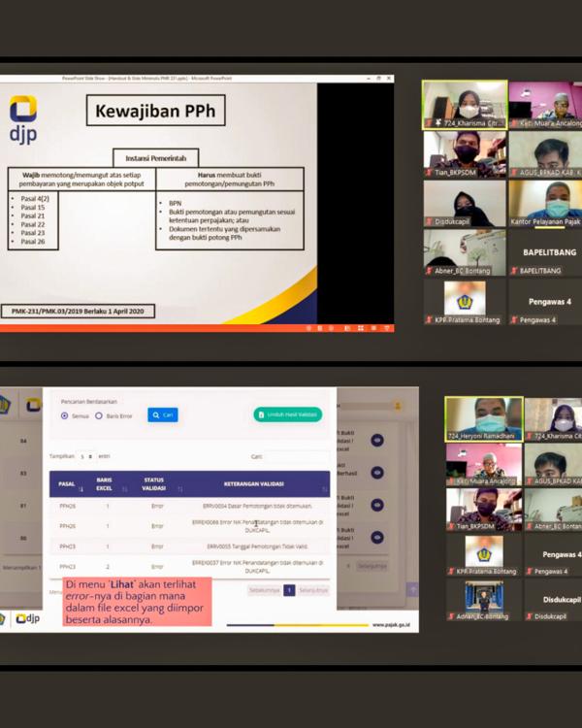Select Kantor Pelayanan Pajak participant video
Screen dimensions: 582x728
coord(548,203)
